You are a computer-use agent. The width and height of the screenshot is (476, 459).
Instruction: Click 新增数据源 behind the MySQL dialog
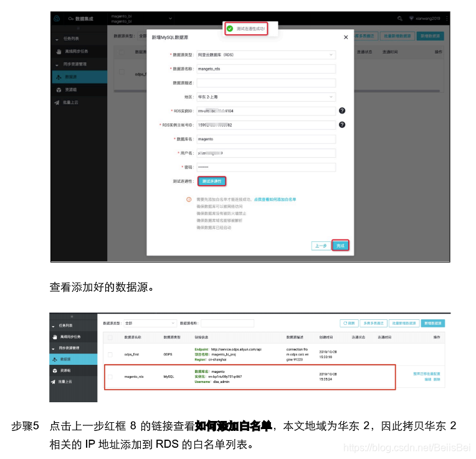430,36
